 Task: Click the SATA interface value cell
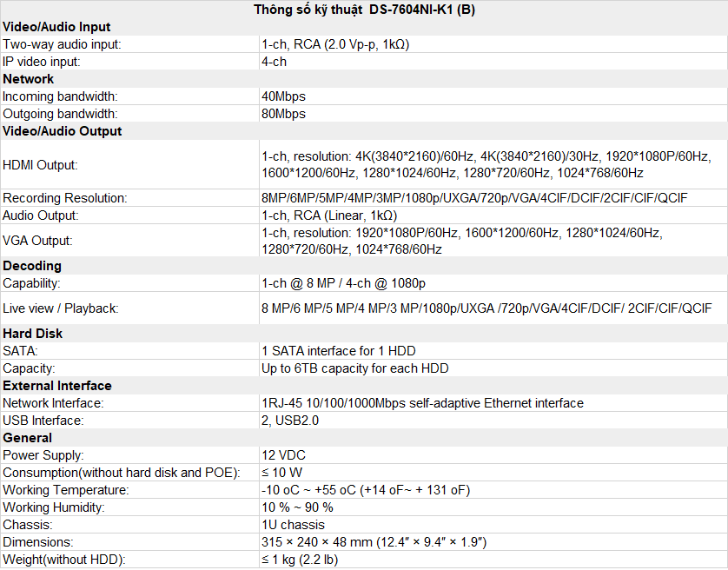tap(339, 351)
